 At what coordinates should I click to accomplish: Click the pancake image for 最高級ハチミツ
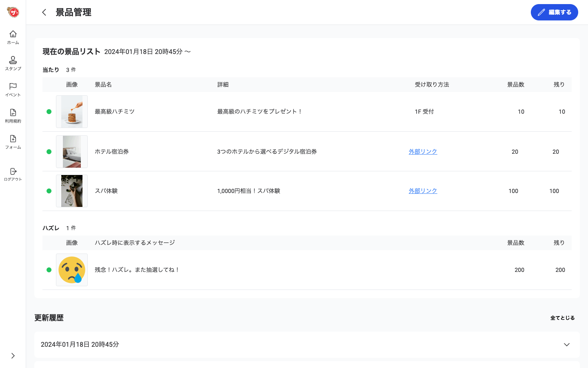click(72, 112)
